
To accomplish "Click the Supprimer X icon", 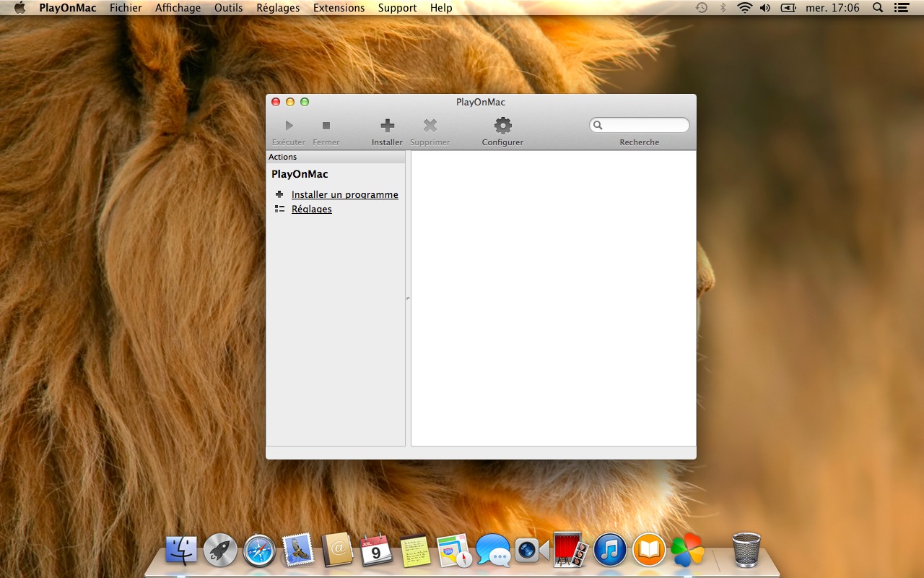I will [430, 126].
